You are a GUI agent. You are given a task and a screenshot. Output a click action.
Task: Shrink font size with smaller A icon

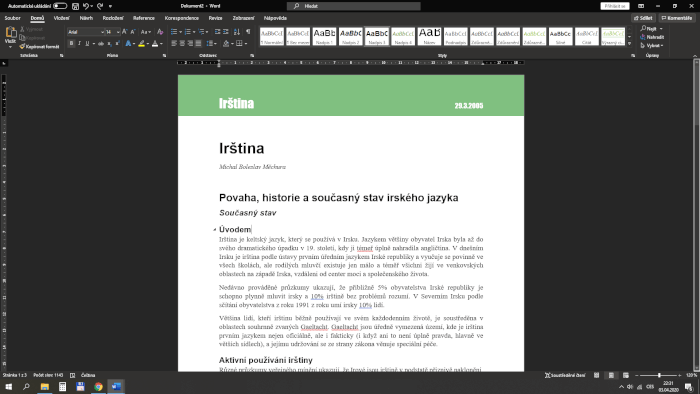pos(133,32)
